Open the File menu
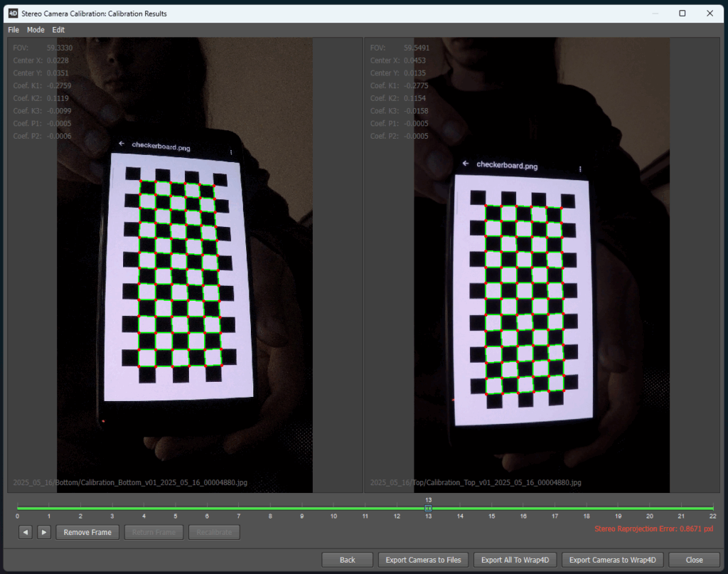This screenshot has width=728, height=574. point(14,30)
